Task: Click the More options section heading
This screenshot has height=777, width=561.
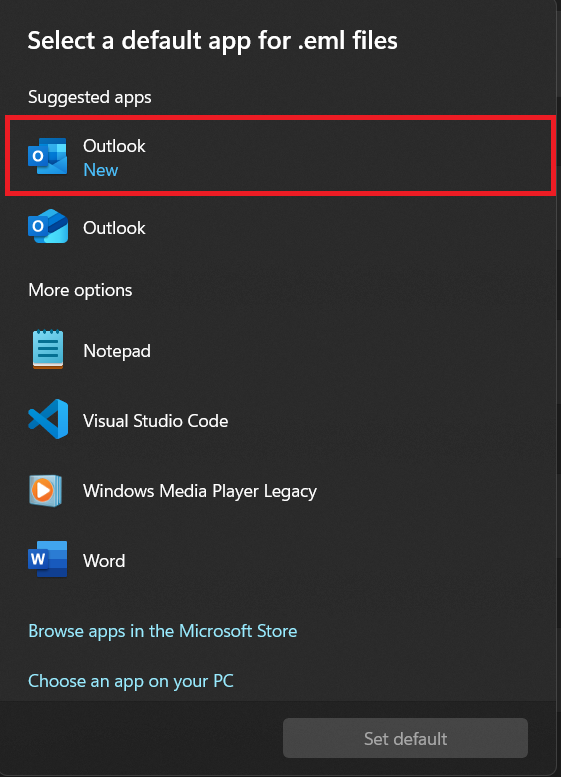Action: (80, 290)
